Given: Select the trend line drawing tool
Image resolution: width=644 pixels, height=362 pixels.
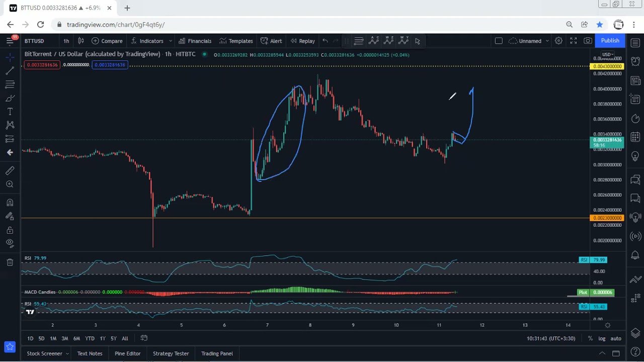Looking at the screenshot, I should pyautogui.click(x=10, y=71).
